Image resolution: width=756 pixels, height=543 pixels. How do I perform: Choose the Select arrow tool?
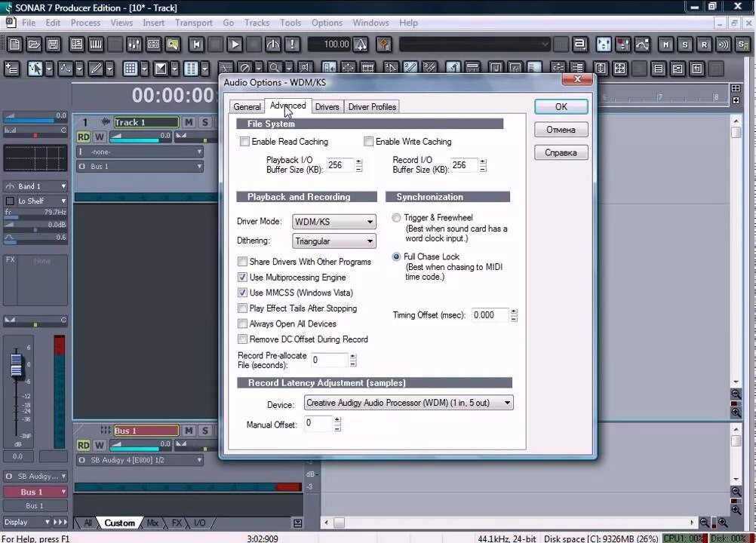coord(35,69)
